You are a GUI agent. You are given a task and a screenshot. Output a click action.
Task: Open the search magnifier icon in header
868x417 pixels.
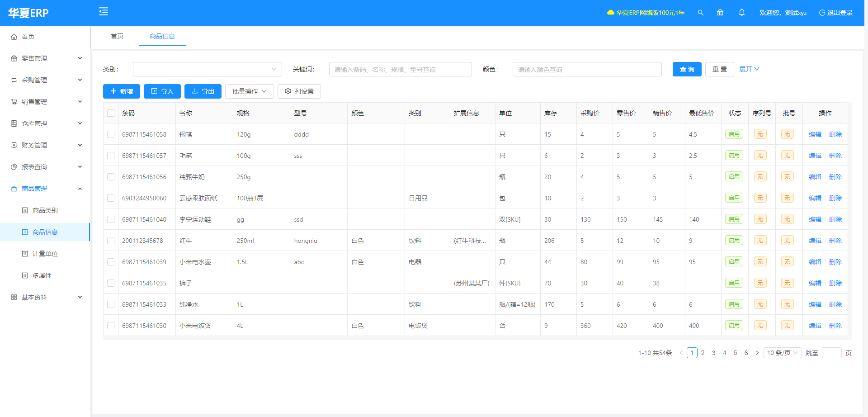pyautogui.click(x=700, y=13)
